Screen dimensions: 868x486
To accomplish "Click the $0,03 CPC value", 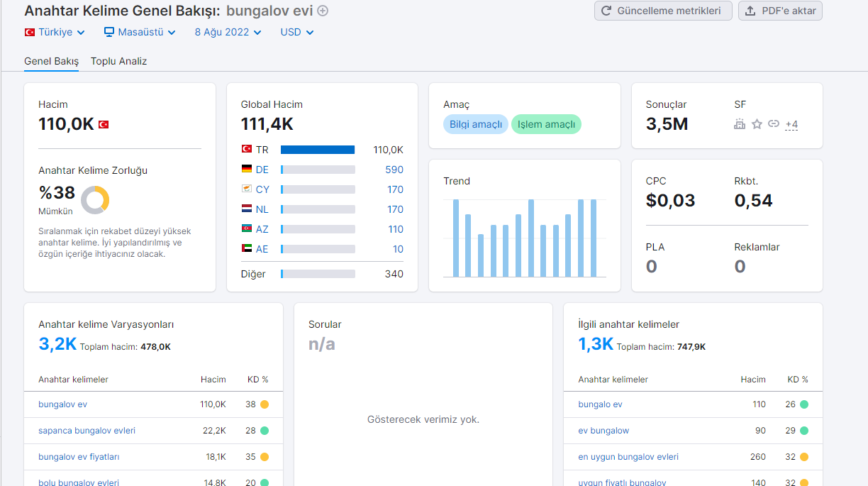I will point(670,201).
